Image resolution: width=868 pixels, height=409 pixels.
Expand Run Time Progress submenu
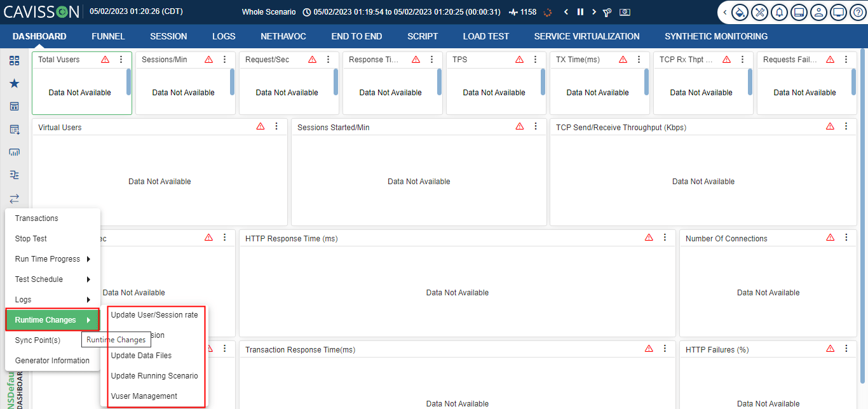click(53, 259)
